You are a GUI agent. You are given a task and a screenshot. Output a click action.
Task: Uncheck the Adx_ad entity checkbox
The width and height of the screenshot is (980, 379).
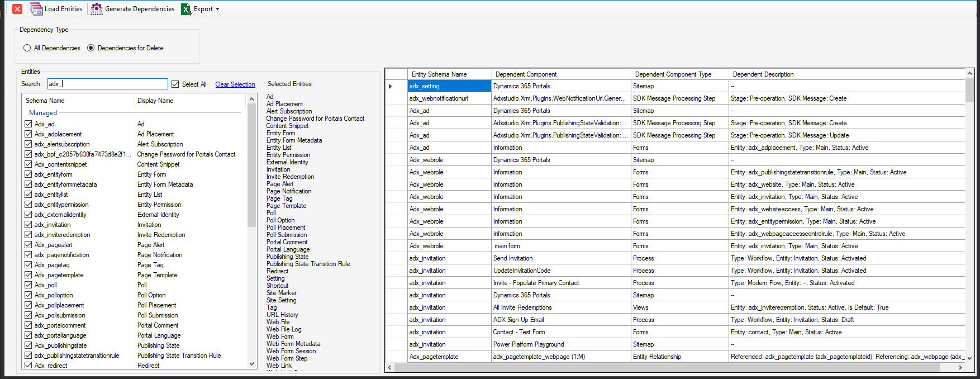tap(28, 124)
